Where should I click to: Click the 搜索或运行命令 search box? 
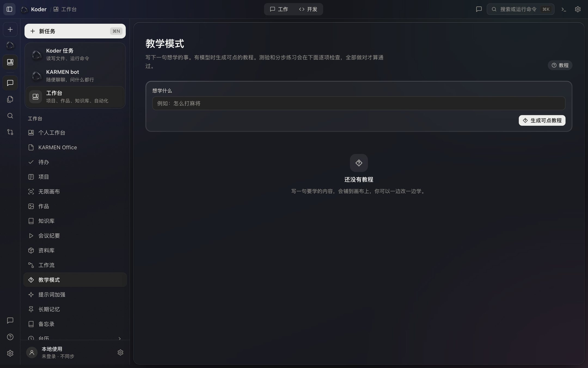(x=520, y=9)
